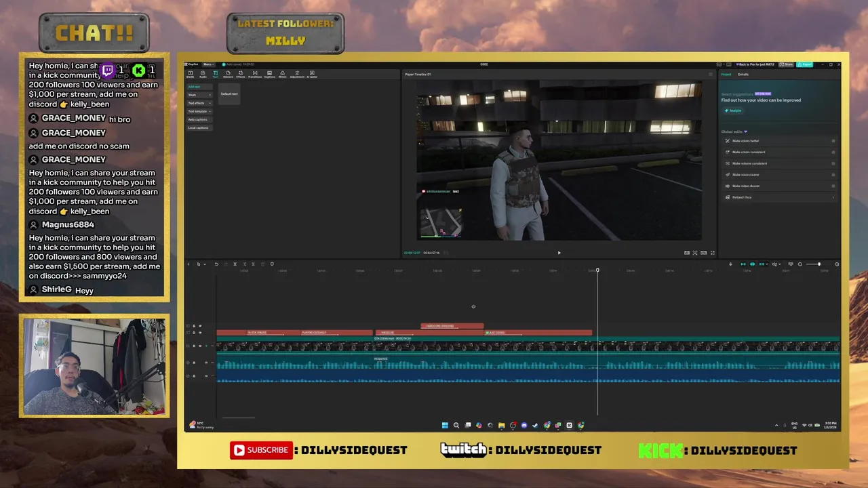Expand the Text template category
Image resolution: width=868 pixels, height=488 pixels.
pyautogui.click(x=199, y=111)
